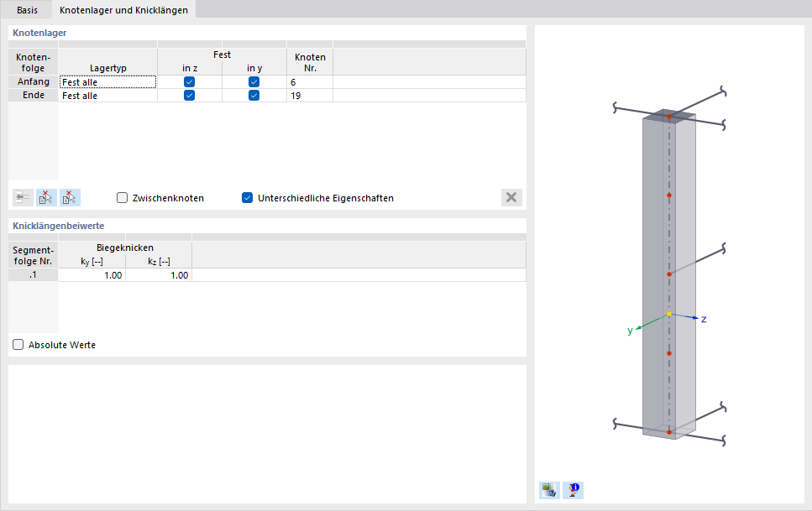
Task: Click the y axis label in preview
Action: coord(630,331)
